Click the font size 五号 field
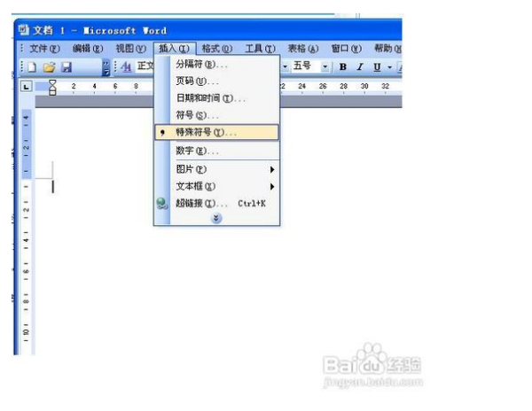 pos(307,66)
